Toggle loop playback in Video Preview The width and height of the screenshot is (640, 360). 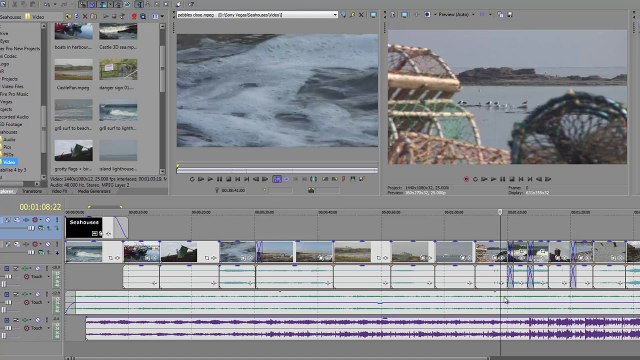476,179
